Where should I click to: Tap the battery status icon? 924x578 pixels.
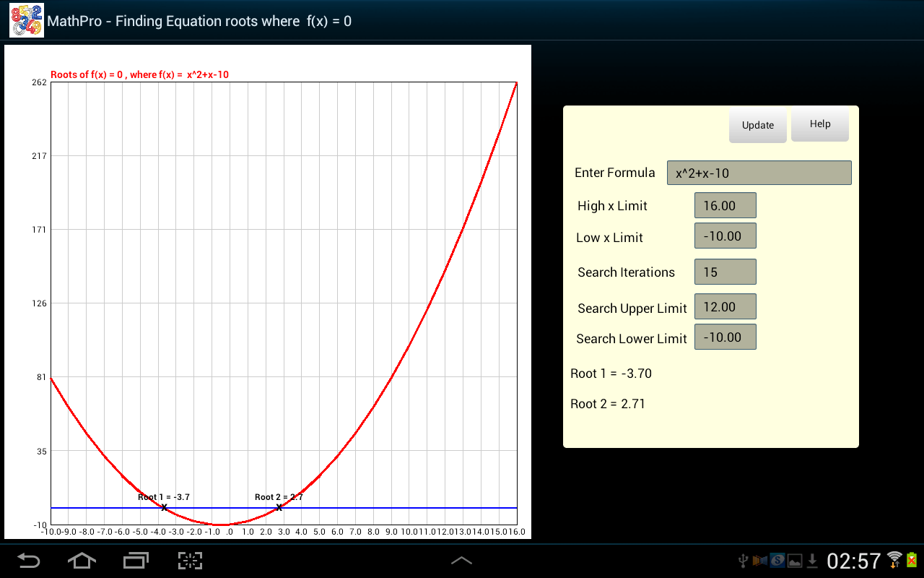click(x=912, y=560)
